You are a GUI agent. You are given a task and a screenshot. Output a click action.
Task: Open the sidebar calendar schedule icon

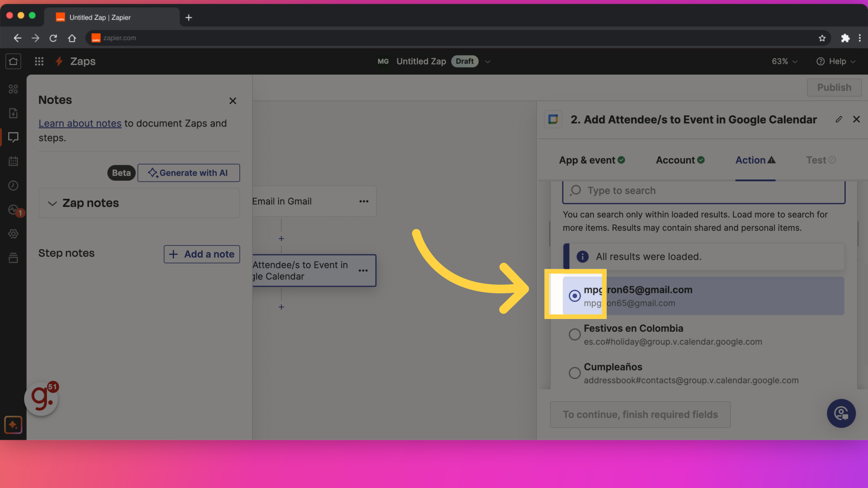(x=13, y=161)
